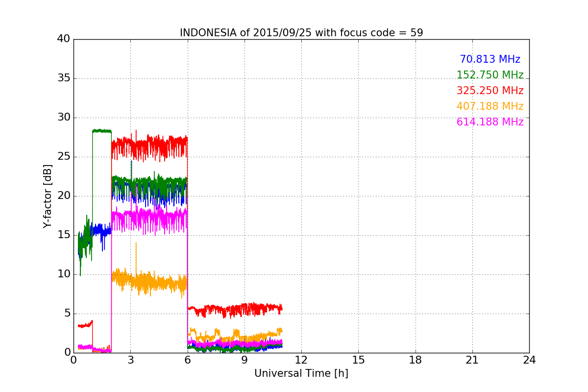Click the y-axis tick label 15

pos(64,235)
